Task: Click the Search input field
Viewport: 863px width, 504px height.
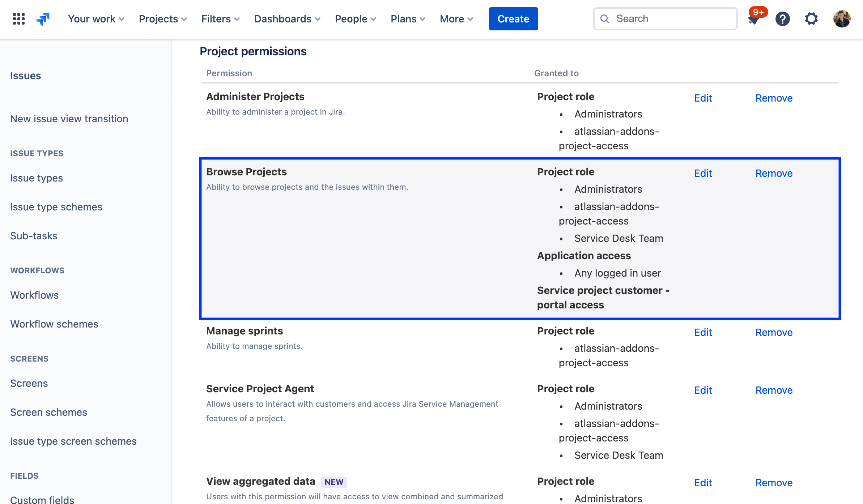Action: (665, 18)
